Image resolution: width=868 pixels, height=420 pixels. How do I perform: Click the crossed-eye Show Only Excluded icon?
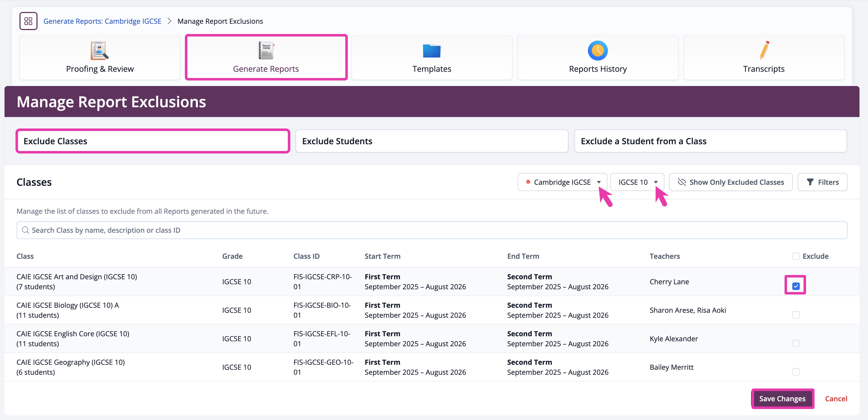click(682, 182)
